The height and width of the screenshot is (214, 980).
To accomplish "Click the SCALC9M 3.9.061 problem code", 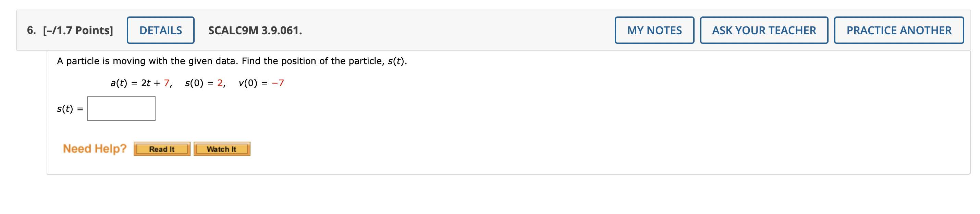I will coord(253,30).
